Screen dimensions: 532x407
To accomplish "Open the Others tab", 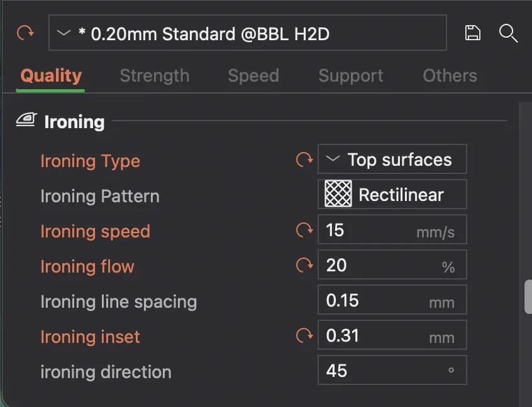I will point(450,75).
